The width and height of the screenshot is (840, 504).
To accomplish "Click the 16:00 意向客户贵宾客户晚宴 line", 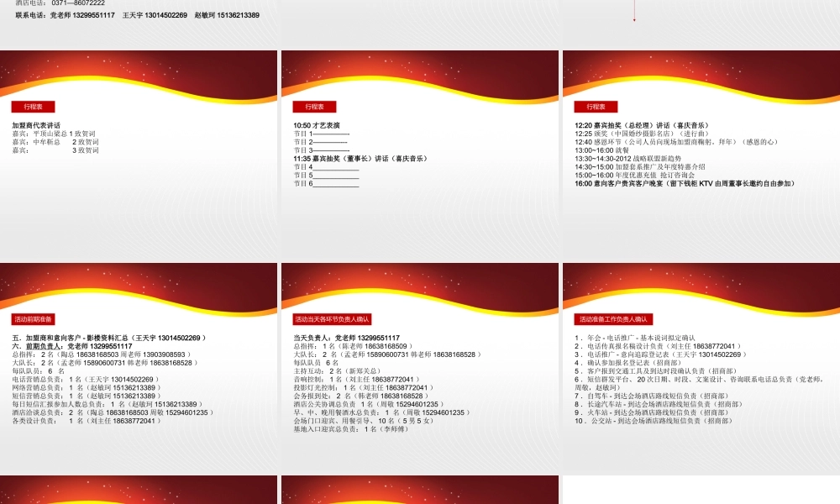I will tap(685, 183).
